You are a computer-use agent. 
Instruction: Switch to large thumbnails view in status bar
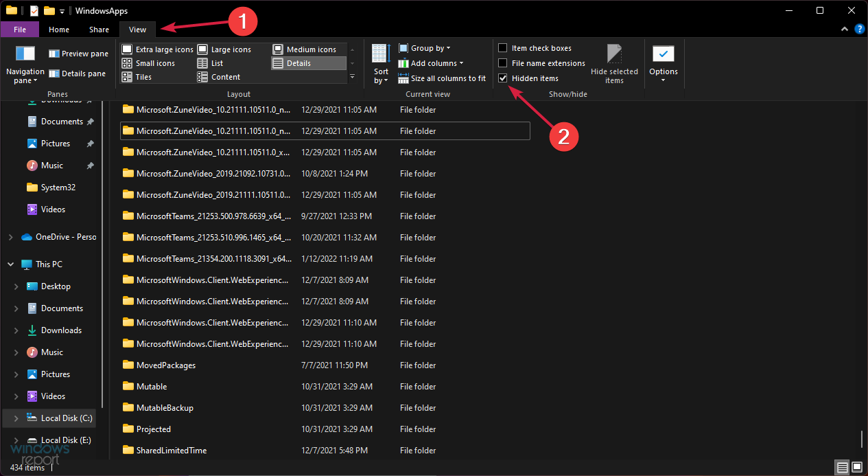click(x=856, y=468)
